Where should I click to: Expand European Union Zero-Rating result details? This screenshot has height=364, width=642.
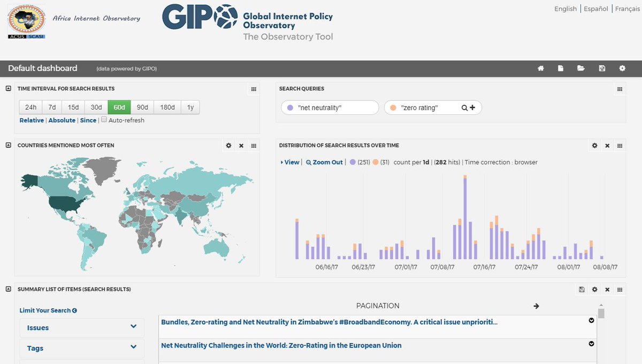pyautogui.click(x=592, y=344)
